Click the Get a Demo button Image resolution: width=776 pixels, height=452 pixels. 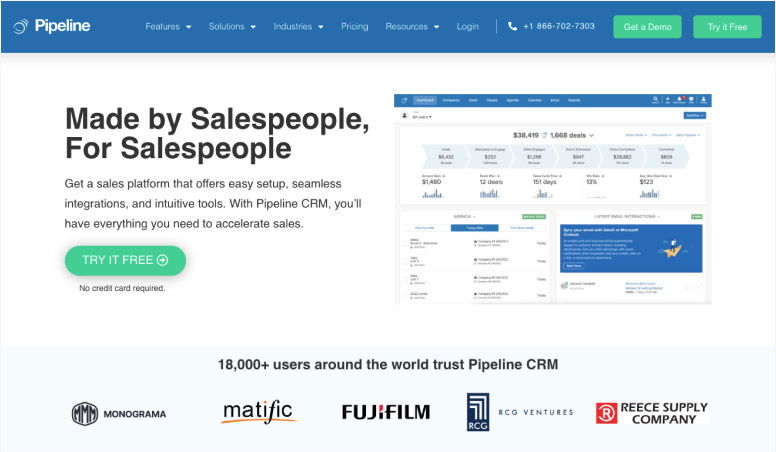pyautogui.click(x=647, y=27)
